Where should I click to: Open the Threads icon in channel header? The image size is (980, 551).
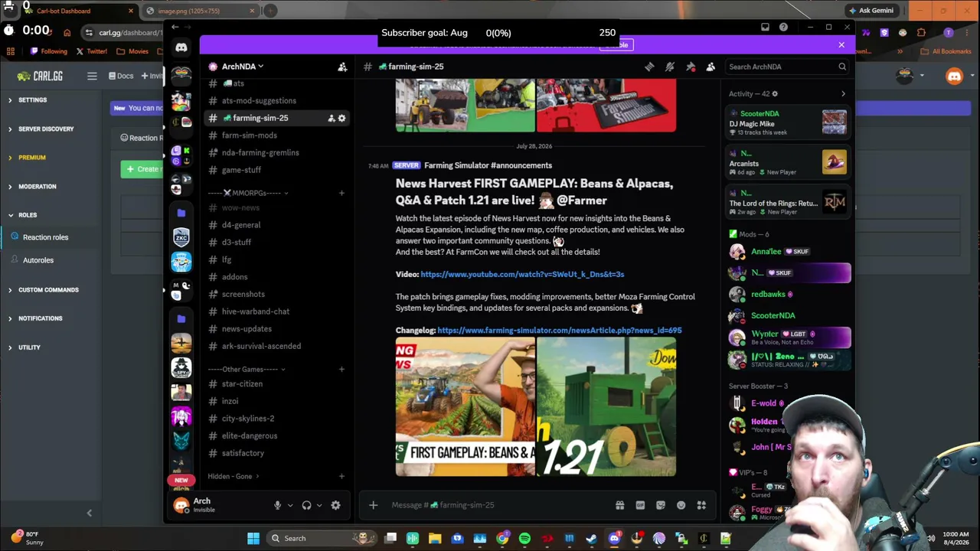pos(649,67)
